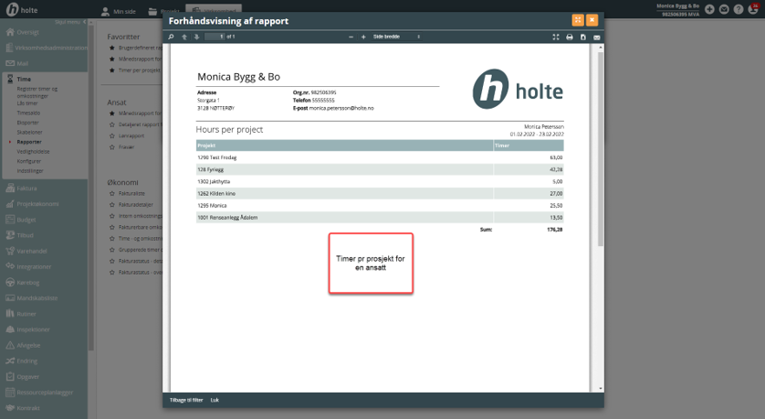Enter fullscreen view in the report toolbar

(555, 36)
